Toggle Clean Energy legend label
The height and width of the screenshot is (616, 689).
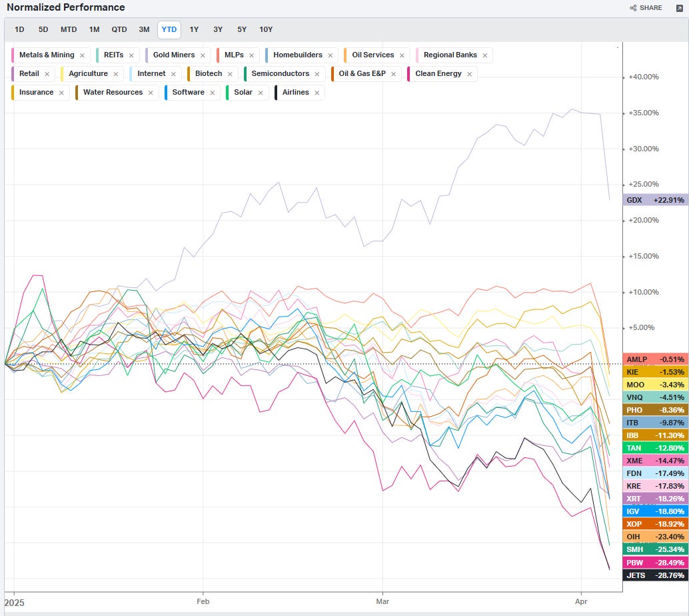coord(438,73)
